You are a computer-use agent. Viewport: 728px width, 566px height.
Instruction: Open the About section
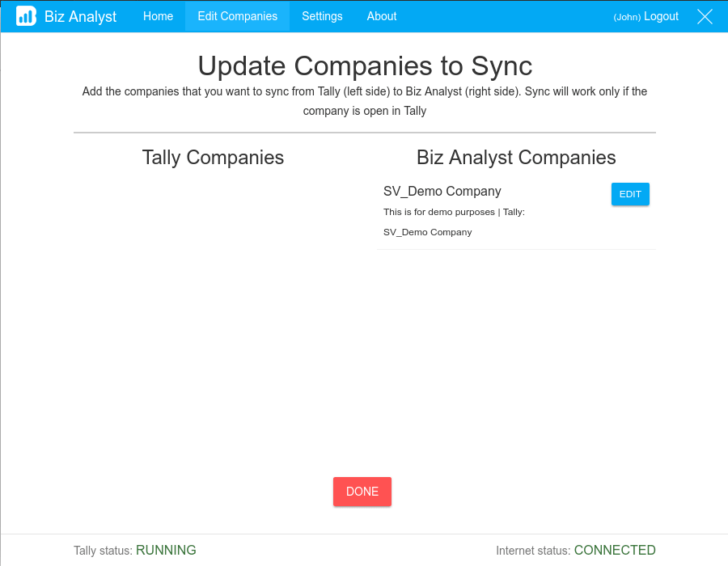pos(382,16)
